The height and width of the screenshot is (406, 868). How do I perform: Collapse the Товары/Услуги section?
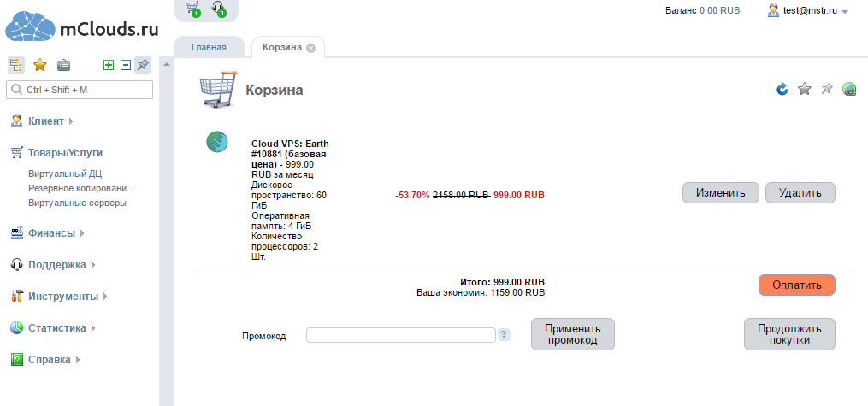65,153
